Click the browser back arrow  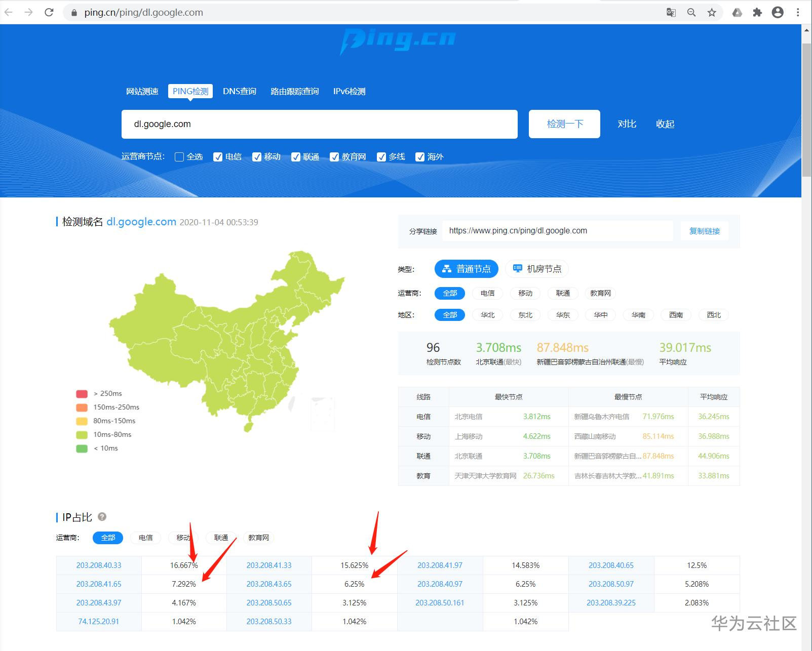pos(9,13)
